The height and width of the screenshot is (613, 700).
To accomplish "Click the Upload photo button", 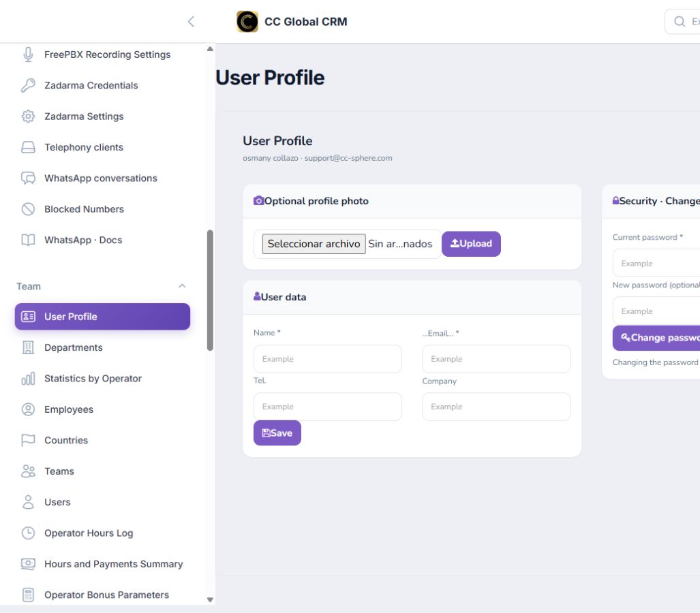I will 471,244.
